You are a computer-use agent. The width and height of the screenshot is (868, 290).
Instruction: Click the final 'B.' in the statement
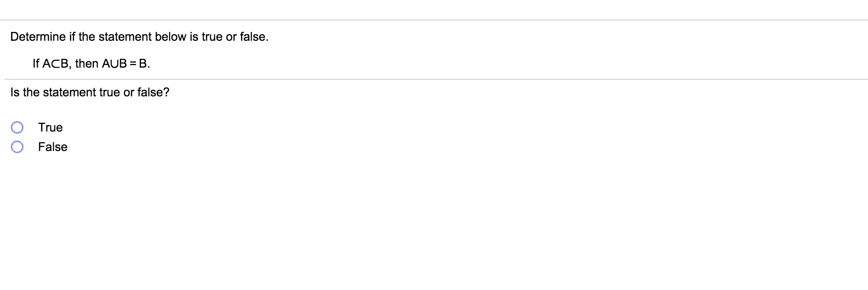pos(144,64)
